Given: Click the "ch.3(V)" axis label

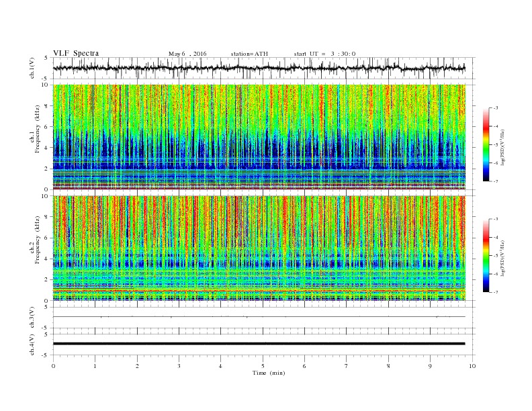Looking at the screenshot, I should [32, 318].
